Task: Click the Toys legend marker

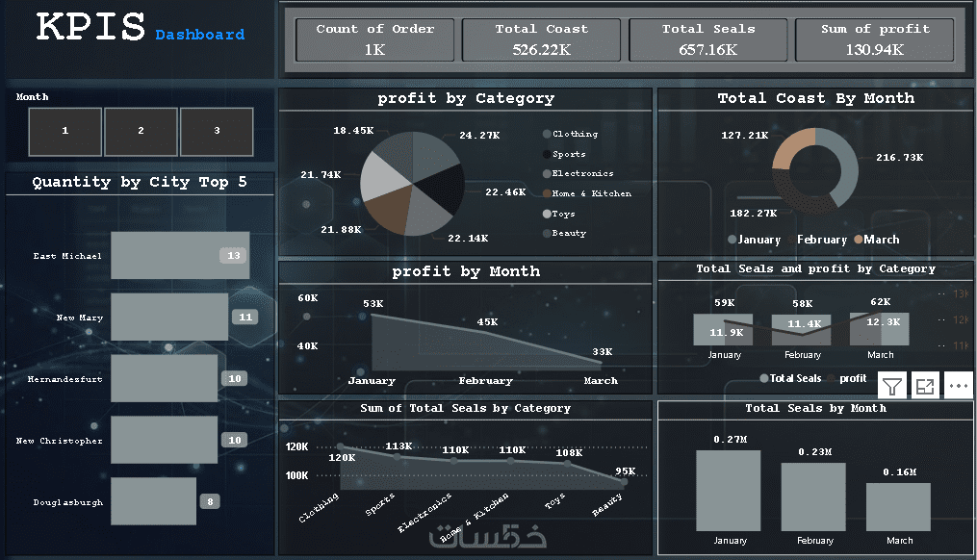Action: (547, 214)
